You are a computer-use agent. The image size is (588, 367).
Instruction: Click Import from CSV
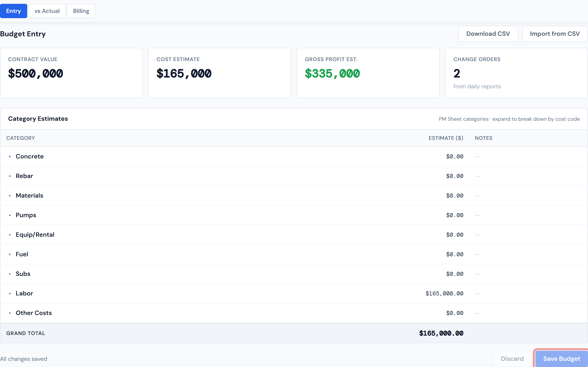coord(555,34)
